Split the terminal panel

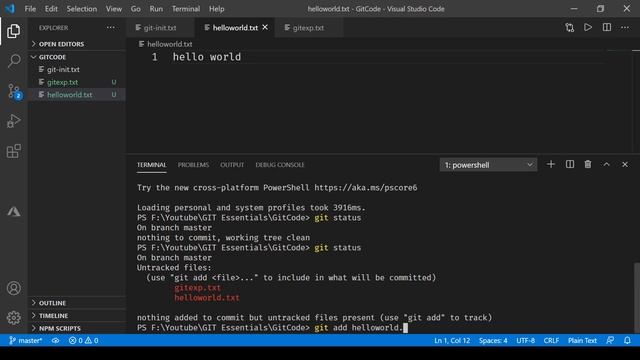tap(570, 164)
